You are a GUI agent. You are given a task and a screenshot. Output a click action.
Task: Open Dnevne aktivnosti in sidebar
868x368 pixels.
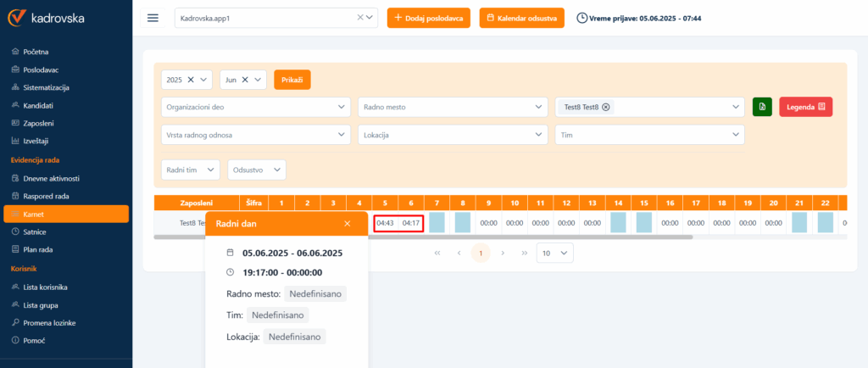click(x=51, y=178)
